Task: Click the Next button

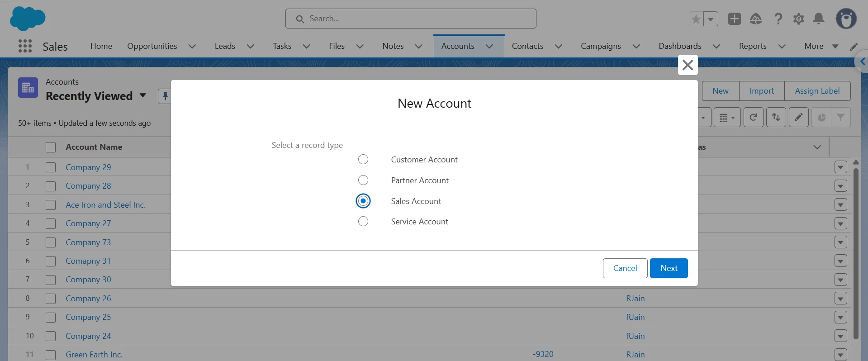Action: tap(669, 268)
